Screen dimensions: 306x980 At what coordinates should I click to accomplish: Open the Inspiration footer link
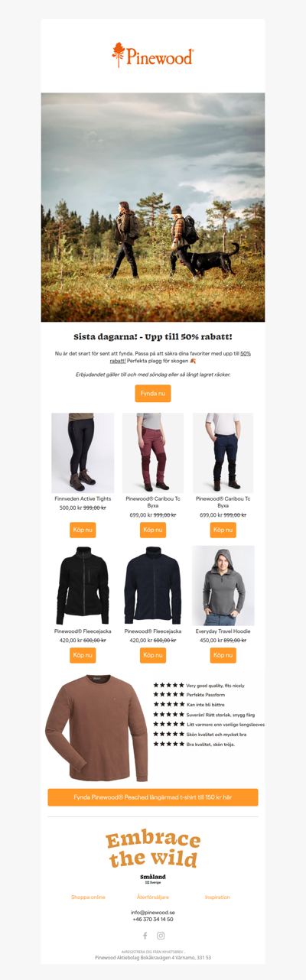(217, 897)
